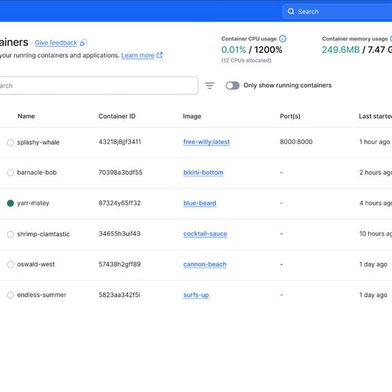Select the barnacle-bob row status circle

click(x=10, y=172)
